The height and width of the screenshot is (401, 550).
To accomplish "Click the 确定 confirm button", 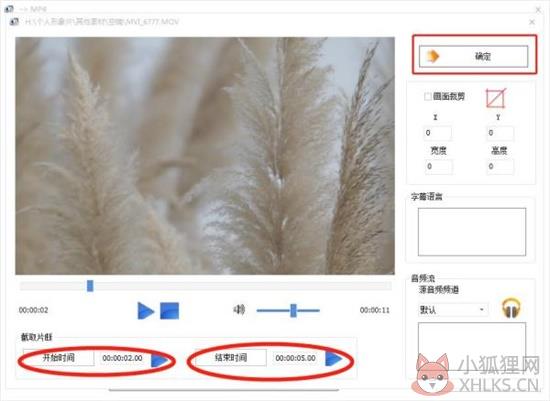I will point(473,56).
